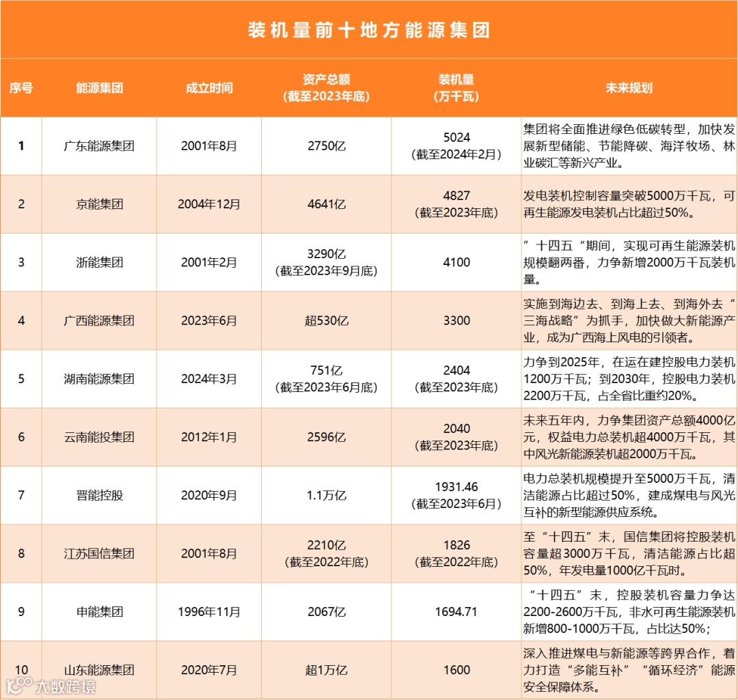Click the 成立时间 column header
This screenshot has width=738, height=700.
pos(209,88)
